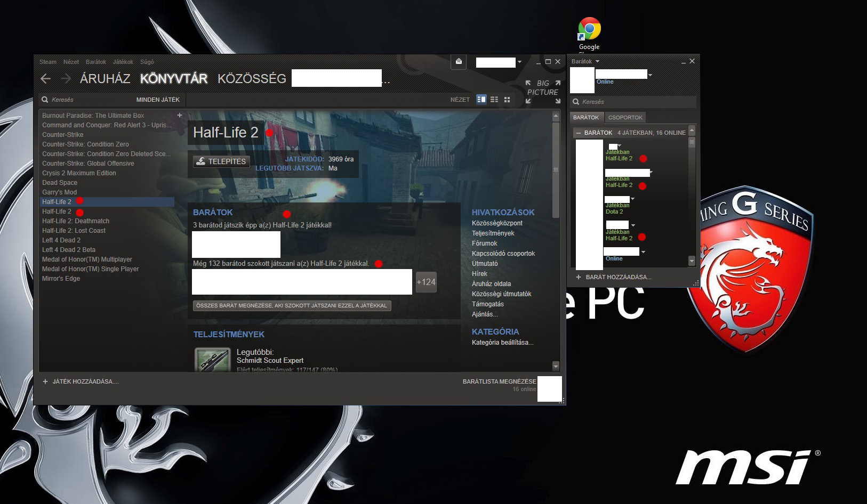Go to ÁRUHÁZ store section
This screenshot has height=504, width=867.
105,79
